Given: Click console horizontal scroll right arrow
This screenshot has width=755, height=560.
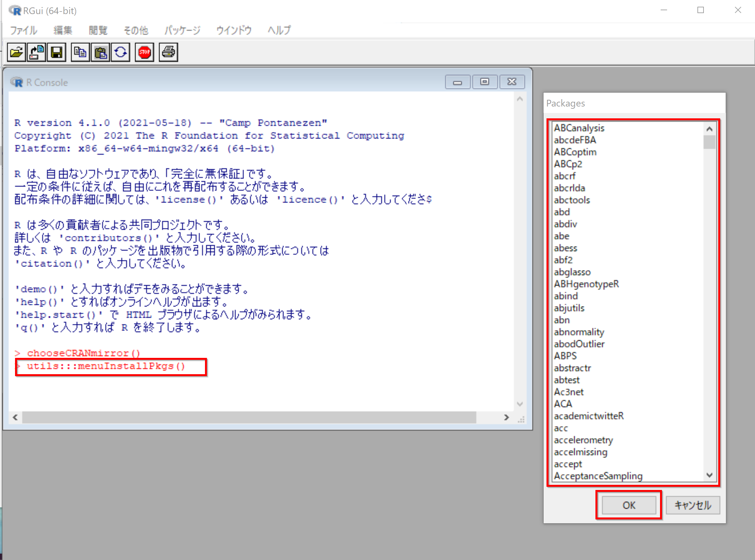Looking at the screenshot, I should [x=506, y=417].
